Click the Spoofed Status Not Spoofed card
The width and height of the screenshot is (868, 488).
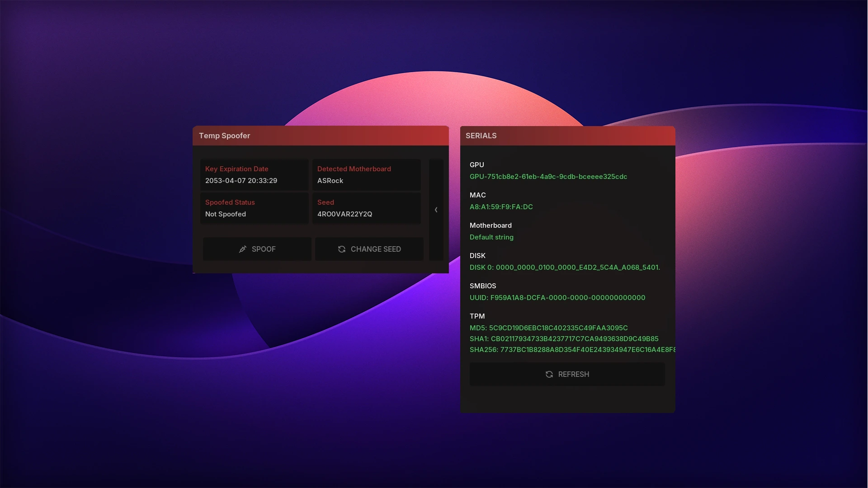pyautogui.click(x=254, y=208)
